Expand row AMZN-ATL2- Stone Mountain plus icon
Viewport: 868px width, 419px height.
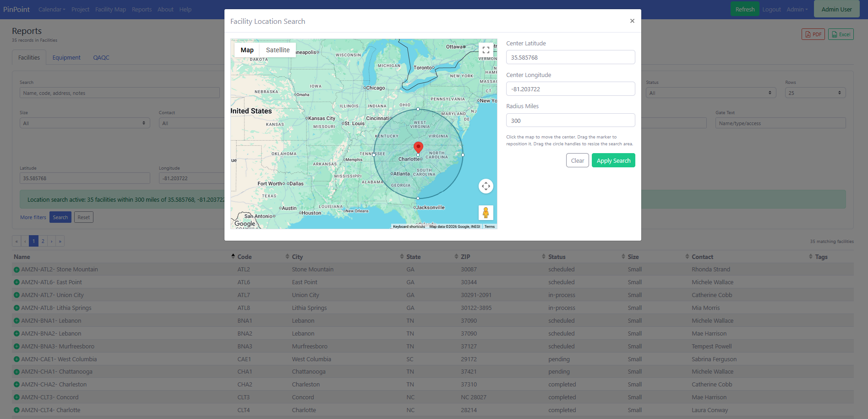(x=16, y=270)
